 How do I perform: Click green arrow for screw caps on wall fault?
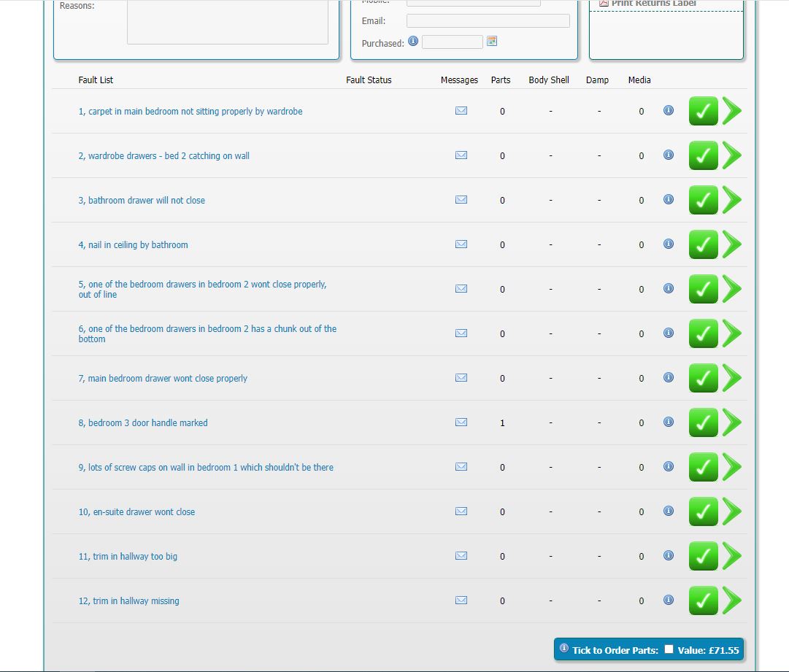(x=732, y=467)
